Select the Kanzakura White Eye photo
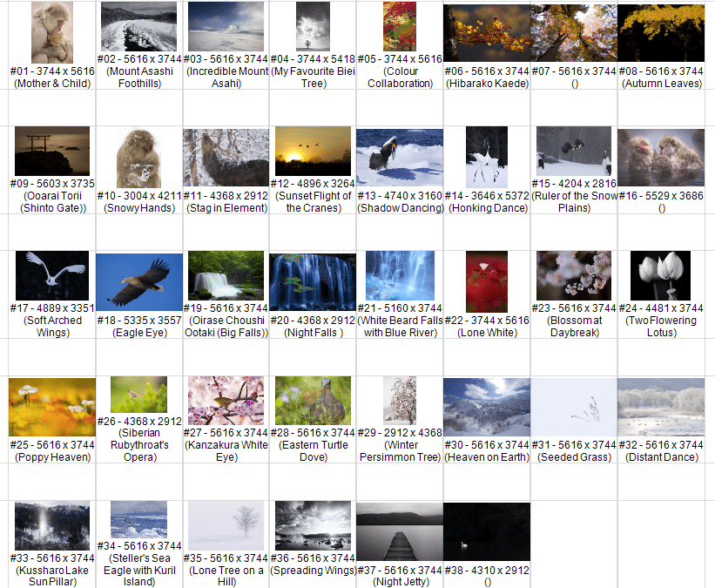The width and height of the screenshot is (715, 588). point(226,400)
